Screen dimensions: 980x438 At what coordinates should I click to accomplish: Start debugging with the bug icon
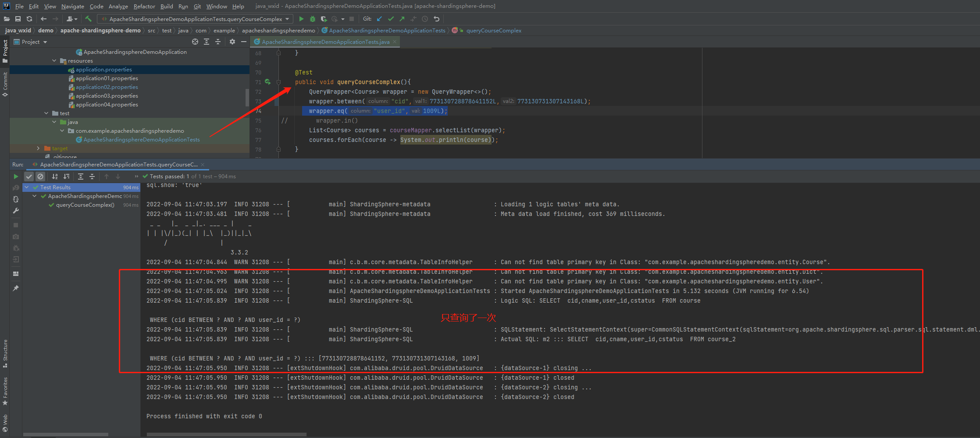(313, 19)
